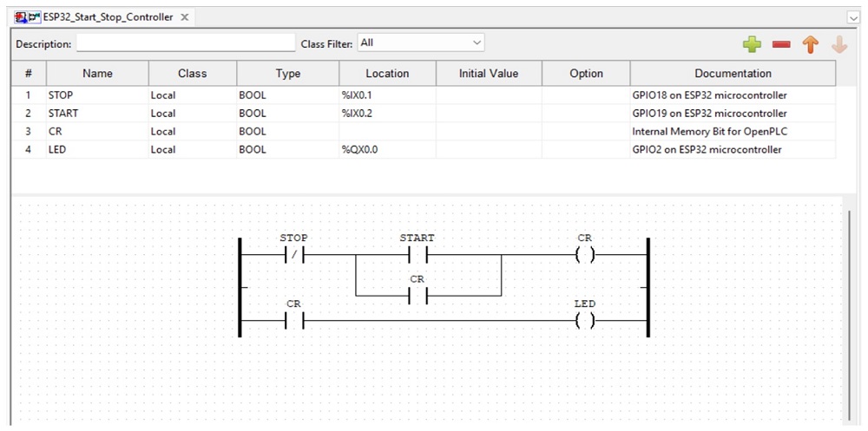The width and height of the screenshot is (868, 431).
Task: Click the Type column header
Action: [288, 74]
